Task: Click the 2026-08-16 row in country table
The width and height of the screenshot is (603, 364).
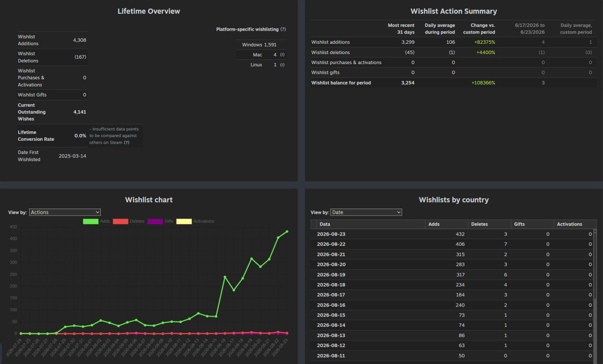Action: pyautogui.click(x=451, y=305)
